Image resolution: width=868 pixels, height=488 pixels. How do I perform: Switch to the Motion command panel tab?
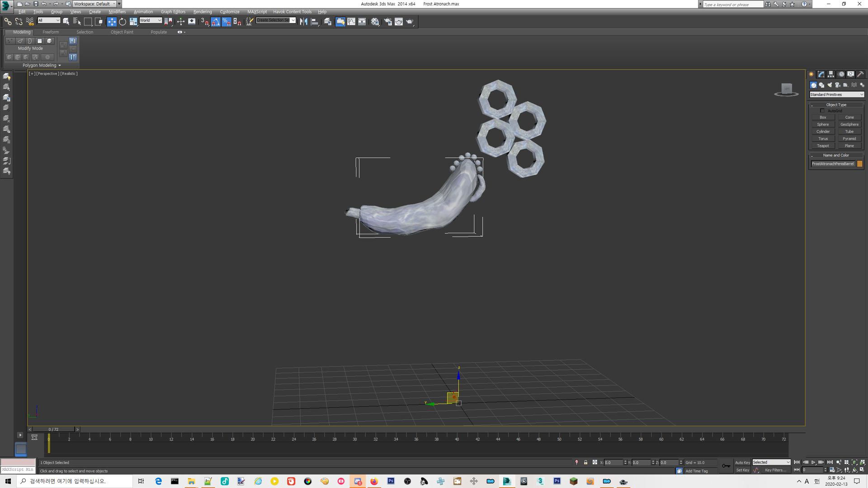point(841,74)
